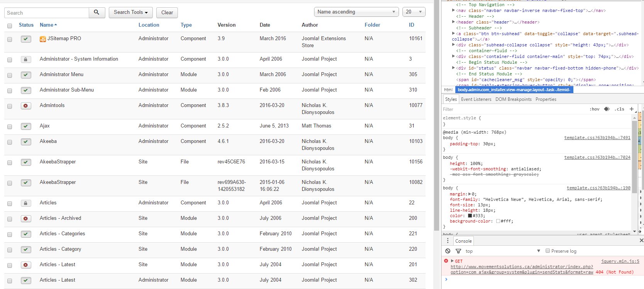Tick the Ajax row checkbox
Viewport: 644px width, 289px height.
pyautogui.click(x=10, y=127)
